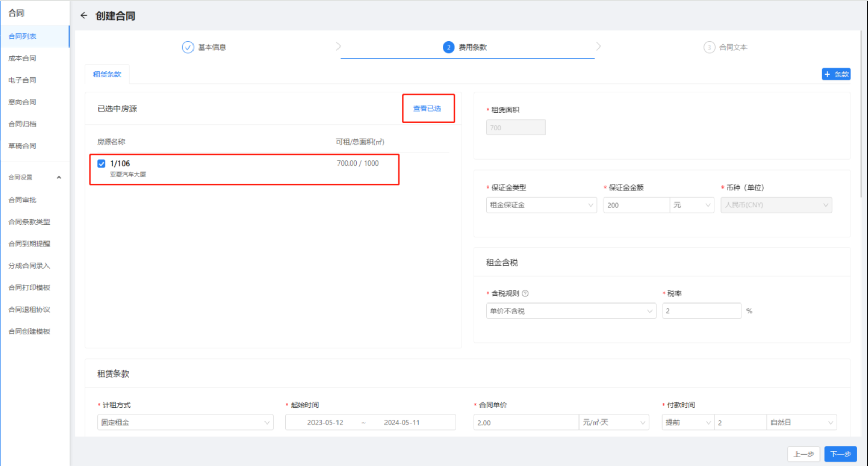This screenshot has width=868, height=466.
Task: Click the 上一步 button
Action: (x=803, y=454)
